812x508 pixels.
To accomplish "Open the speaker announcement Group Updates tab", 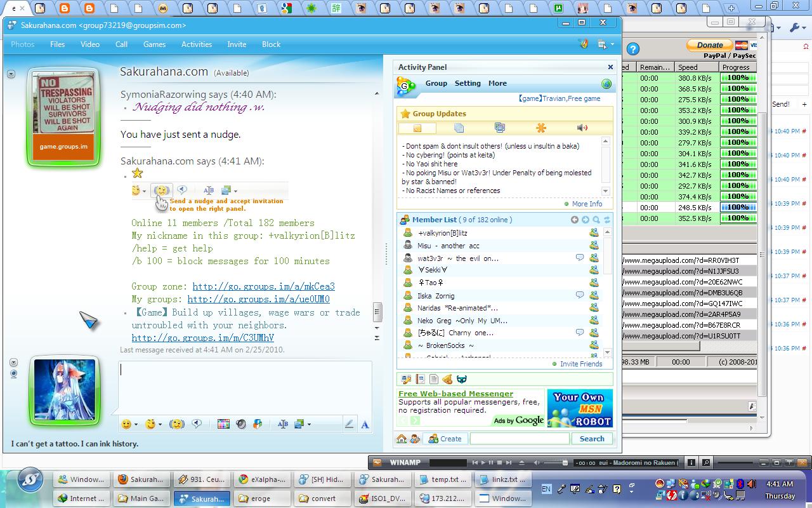I will 582,128.
